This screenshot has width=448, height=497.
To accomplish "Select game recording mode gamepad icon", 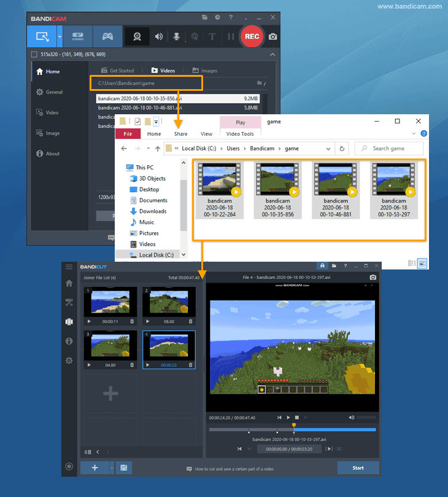I will click(107, 36).
